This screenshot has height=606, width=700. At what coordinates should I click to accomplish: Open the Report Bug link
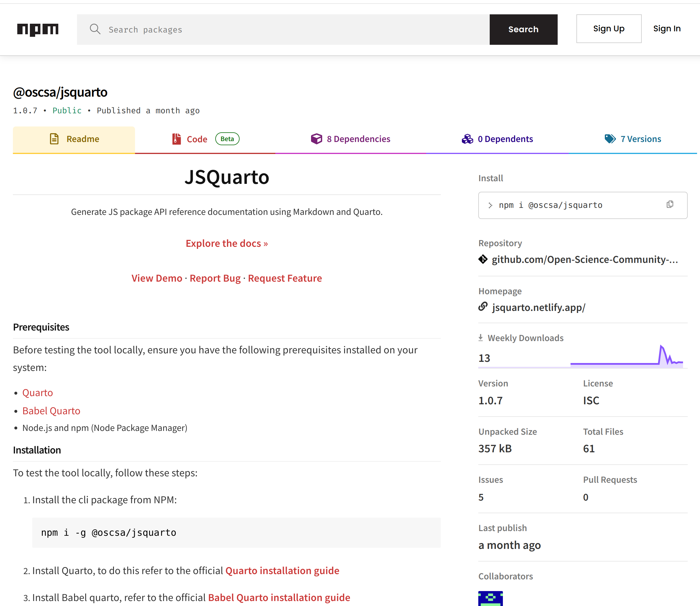pos(215,278)
